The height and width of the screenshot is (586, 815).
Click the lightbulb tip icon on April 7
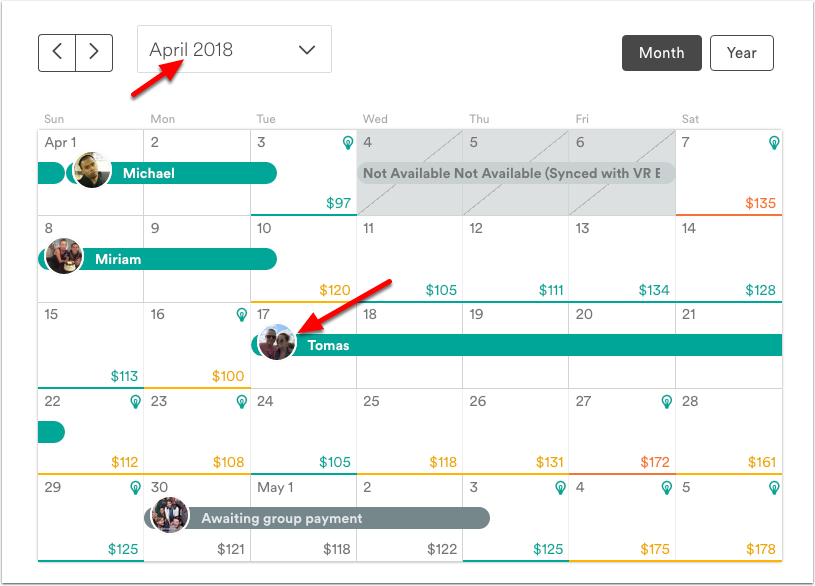pos(774,142)
